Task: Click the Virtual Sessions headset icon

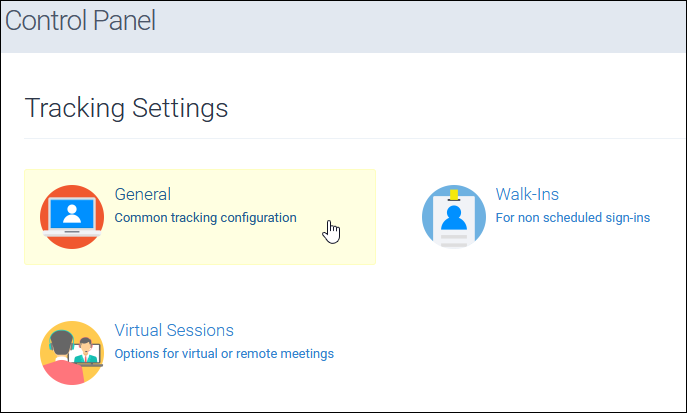Action: [x=71, y=353]
